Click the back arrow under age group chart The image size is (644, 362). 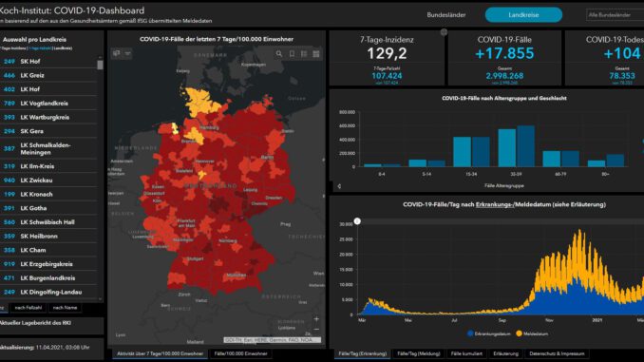339,186
